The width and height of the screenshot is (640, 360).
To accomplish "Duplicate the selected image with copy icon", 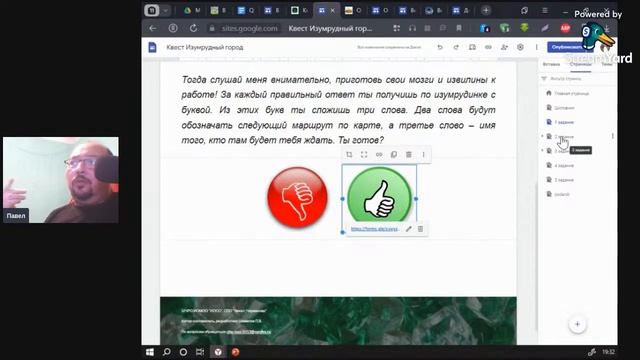I will (394, 154).
